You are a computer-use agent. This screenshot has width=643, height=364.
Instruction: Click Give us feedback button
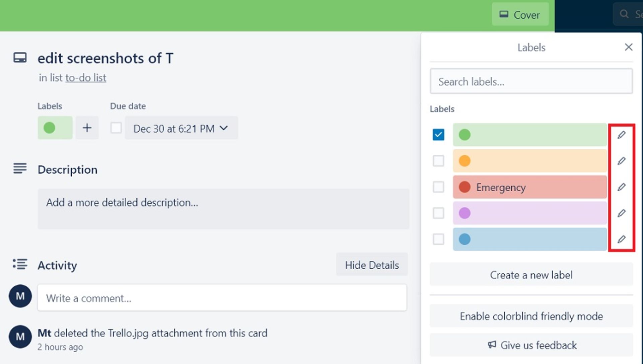(x=531, y=345)
